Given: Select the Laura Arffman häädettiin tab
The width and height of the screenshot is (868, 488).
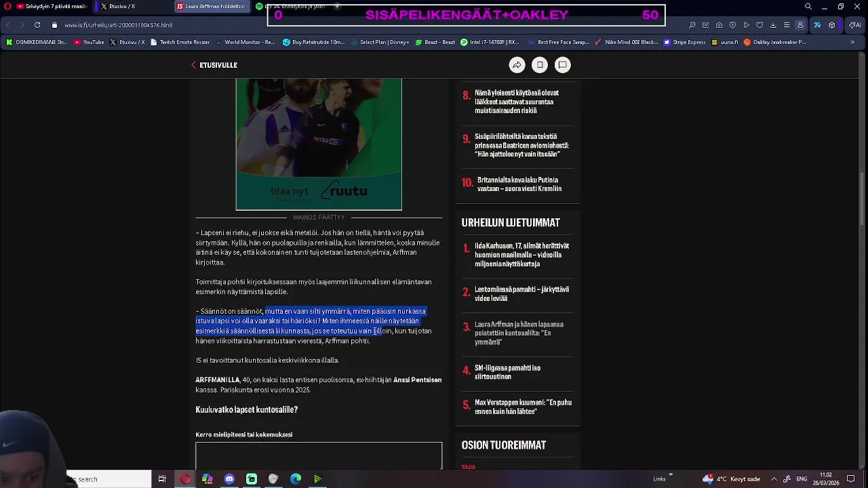Looking at the screenshot, I should [x=212, y=6].
